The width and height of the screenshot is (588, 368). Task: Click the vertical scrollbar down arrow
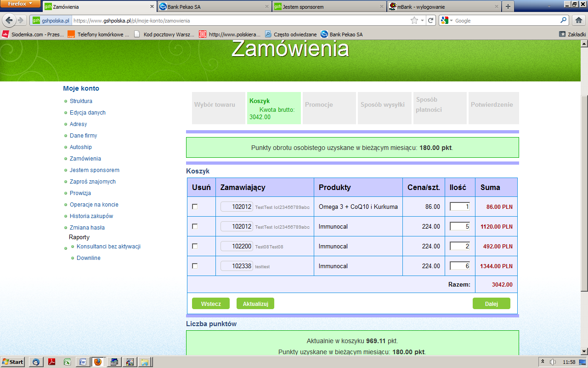tap(584, 352)
